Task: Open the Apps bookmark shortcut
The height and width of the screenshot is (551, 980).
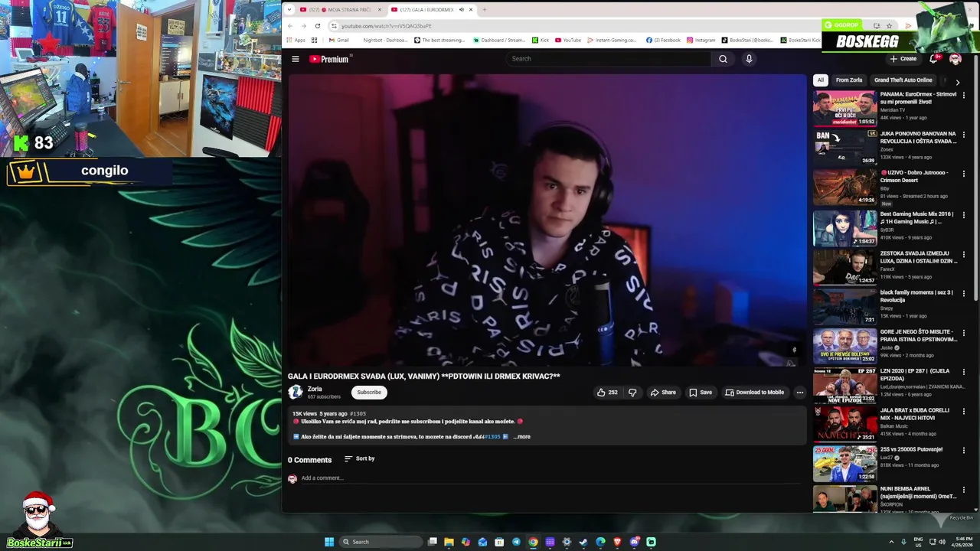Action: (296, 40)
